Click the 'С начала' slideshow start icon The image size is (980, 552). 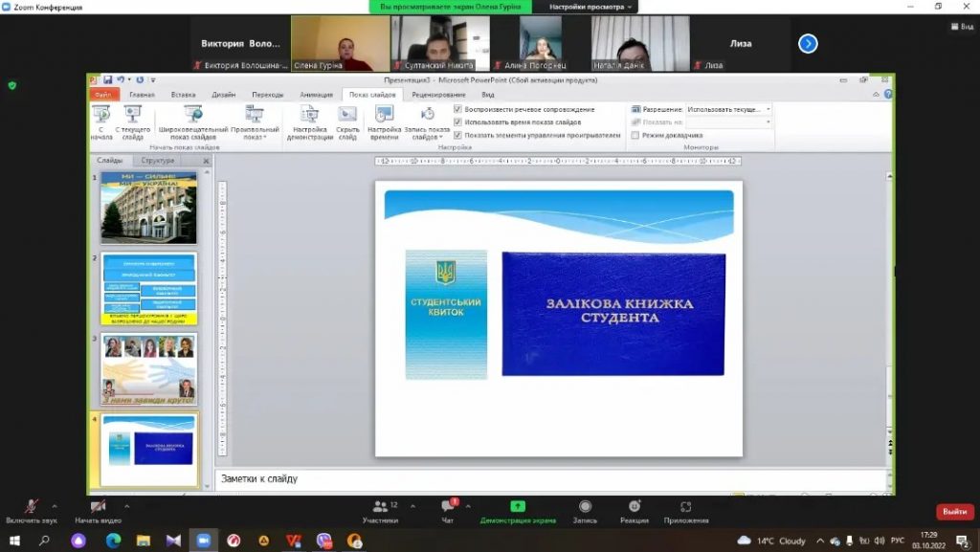(101, 116)
